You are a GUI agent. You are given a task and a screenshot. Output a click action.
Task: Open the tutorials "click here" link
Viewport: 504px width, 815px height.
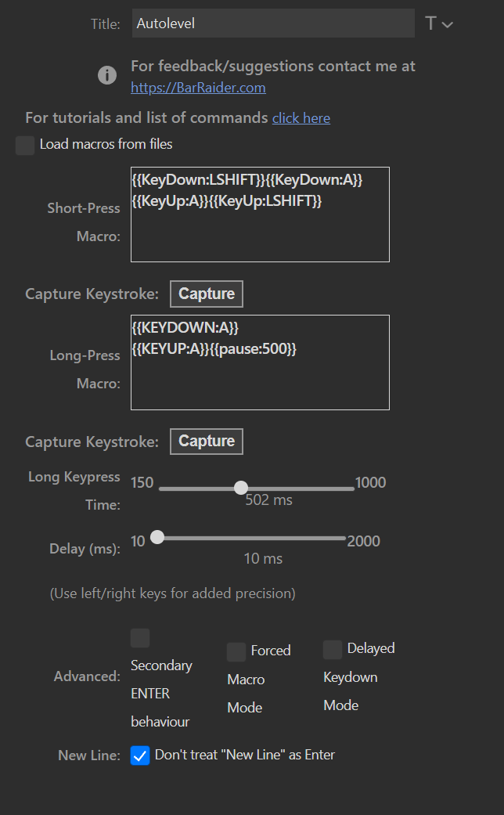tap(301, 118)
